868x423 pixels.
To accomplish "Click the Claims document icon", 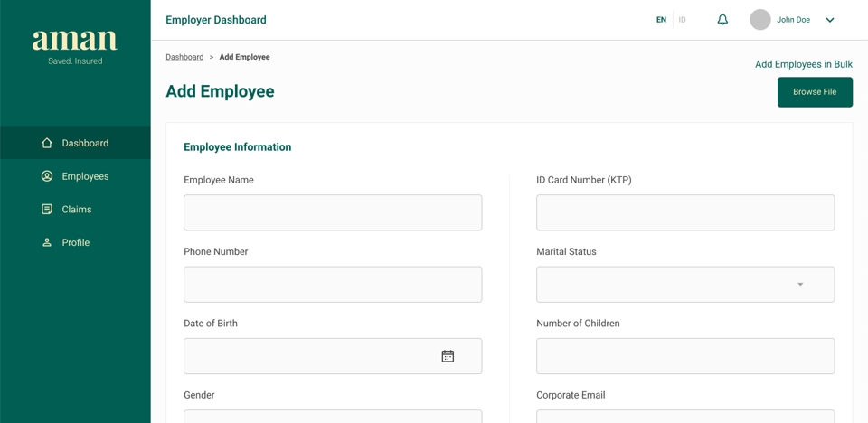I will click(47, 210).
